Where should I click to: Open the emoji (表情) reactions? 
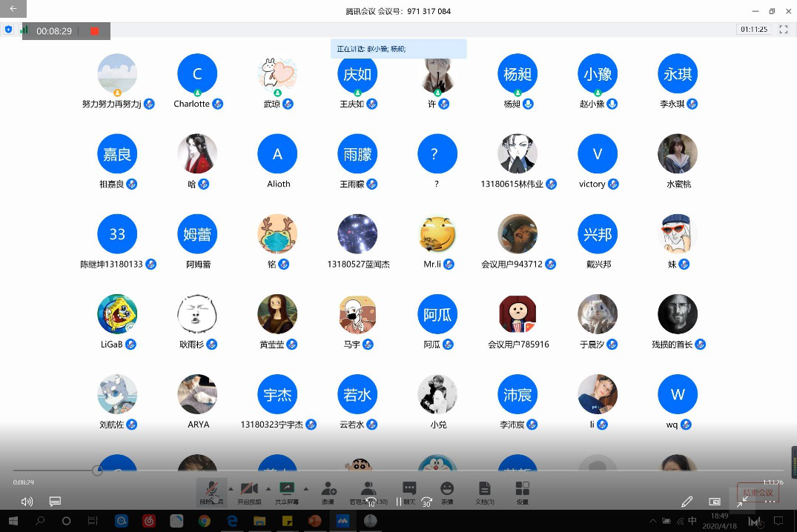(x=446, y=491)
